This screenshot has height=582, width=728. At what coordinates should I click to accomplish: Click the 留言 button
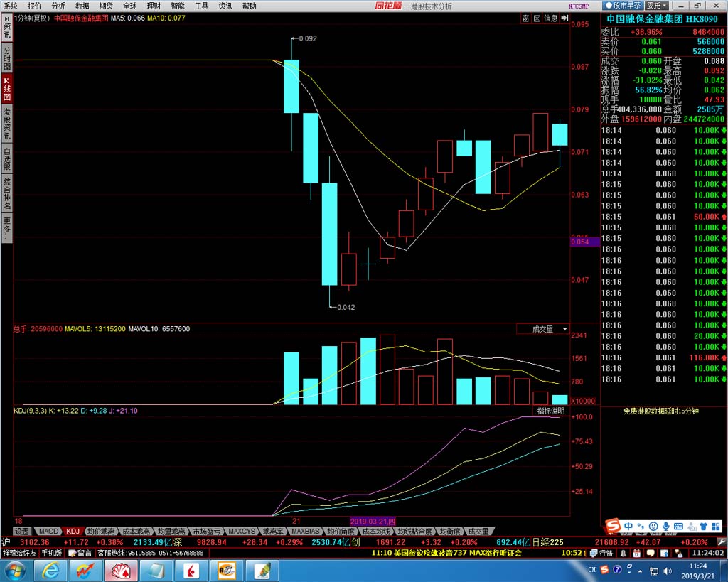pyautogui.click(x=80, y=554)
